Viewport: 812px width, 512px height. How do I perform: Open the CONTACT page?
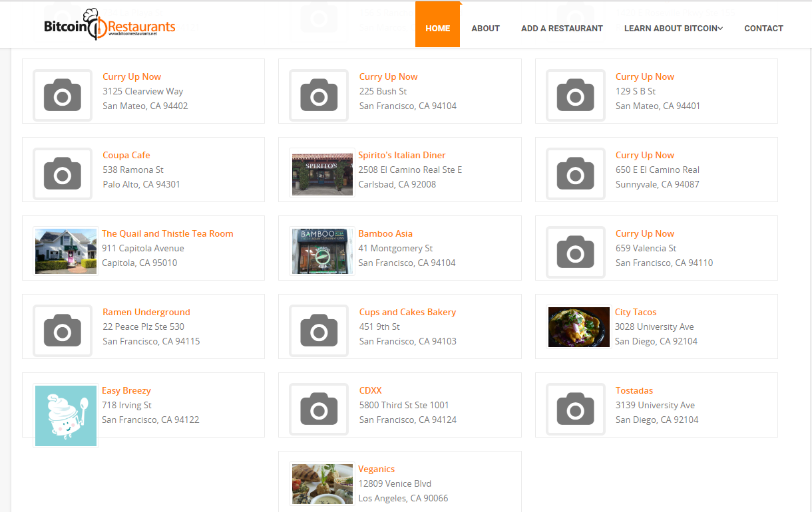click(763, 28)
